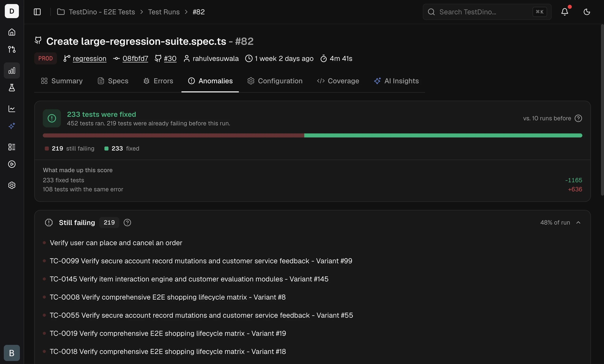The width and height of the screenshot is (604, 364).
Task: Click the '48% of run' label
Action: click(x=555, y=222)
